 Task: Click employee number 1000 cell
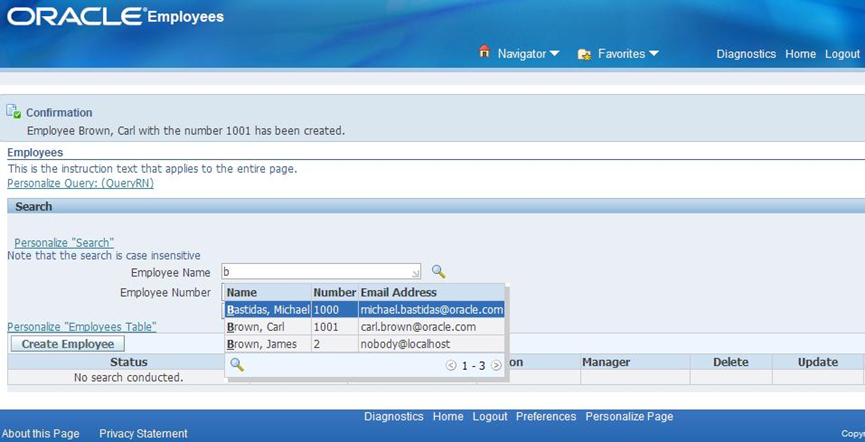(335, 310)
